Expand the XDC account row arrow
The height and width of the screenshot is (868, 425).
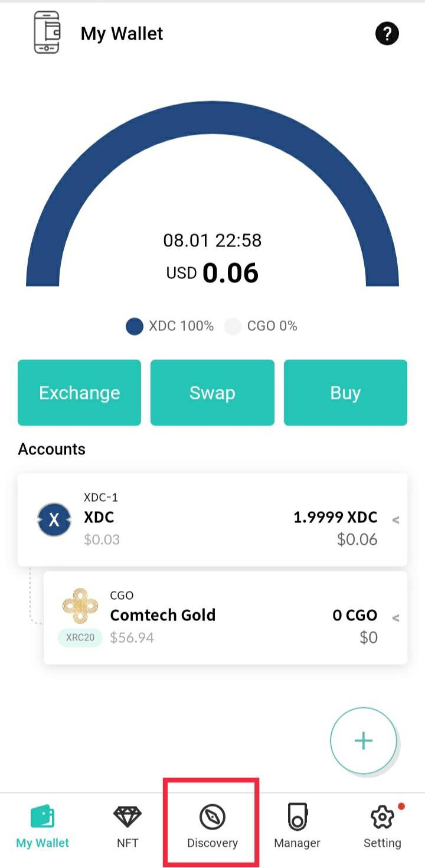click(x=395, y=520)
